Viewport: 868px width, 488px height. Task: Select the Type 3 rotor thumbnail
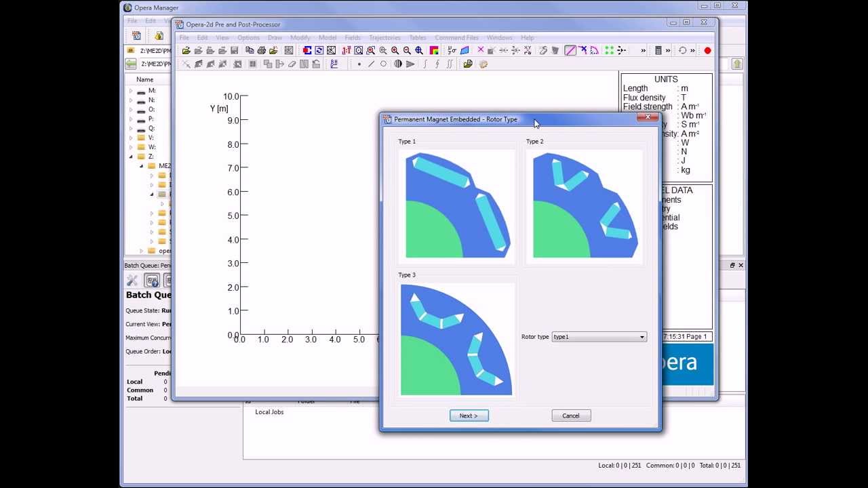(456, 340)
